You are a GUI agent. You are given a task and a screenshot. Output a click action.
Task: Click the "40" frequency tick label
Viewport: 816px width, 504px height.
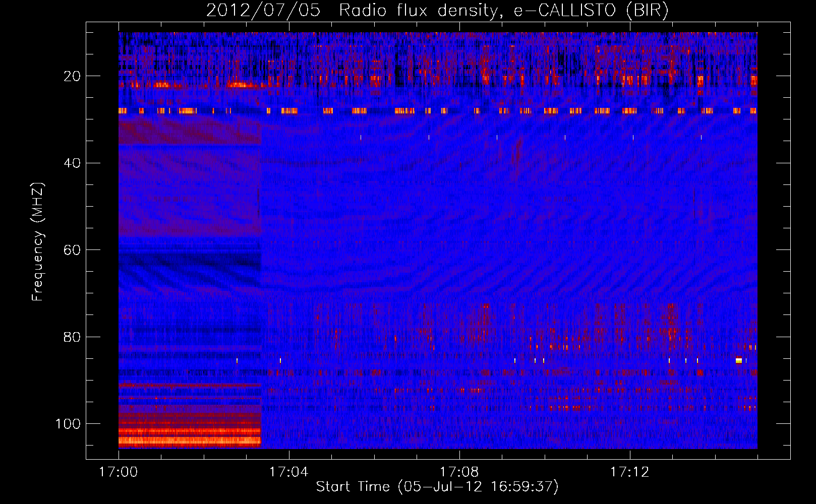tap(72, 163)
